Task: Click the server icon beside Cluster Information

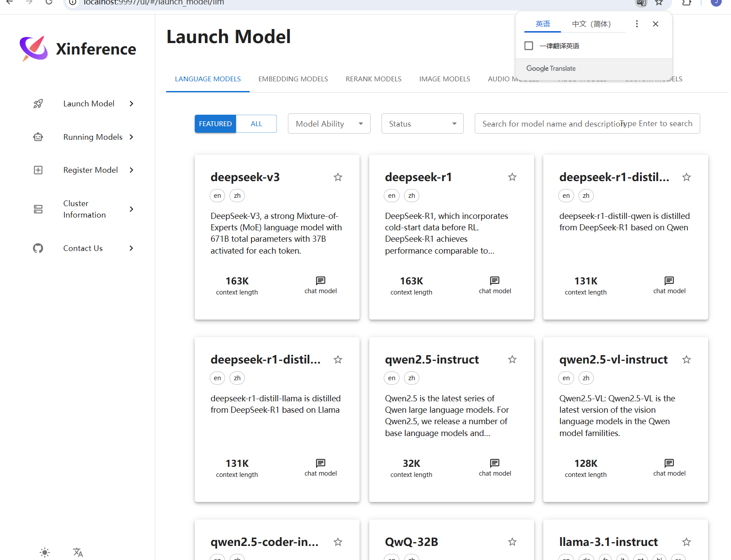Action: pyautogui.click(x=38, y=209)
